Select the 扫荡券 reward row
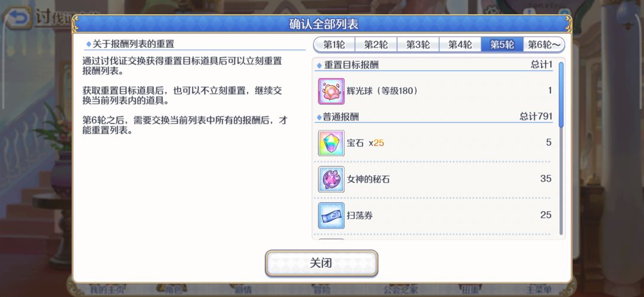Image resolution: width=644 pixels, height=297 pixels. [435, 215]
